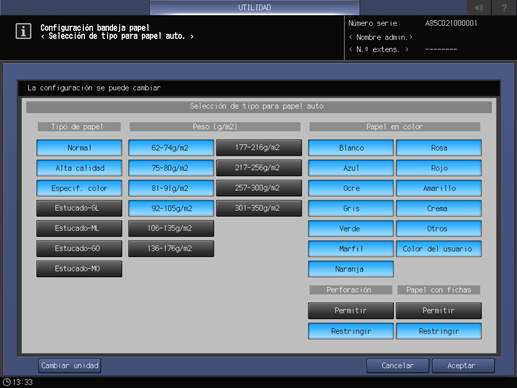Toggle Ocre colored paper

point(351,188)
